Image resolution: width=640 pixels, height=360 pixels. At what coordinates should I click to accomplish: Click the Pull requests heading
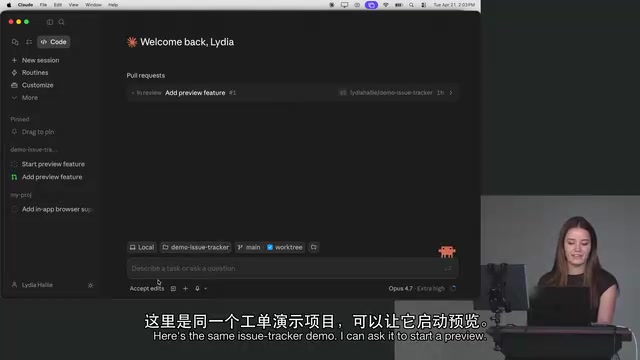[146, 76]
